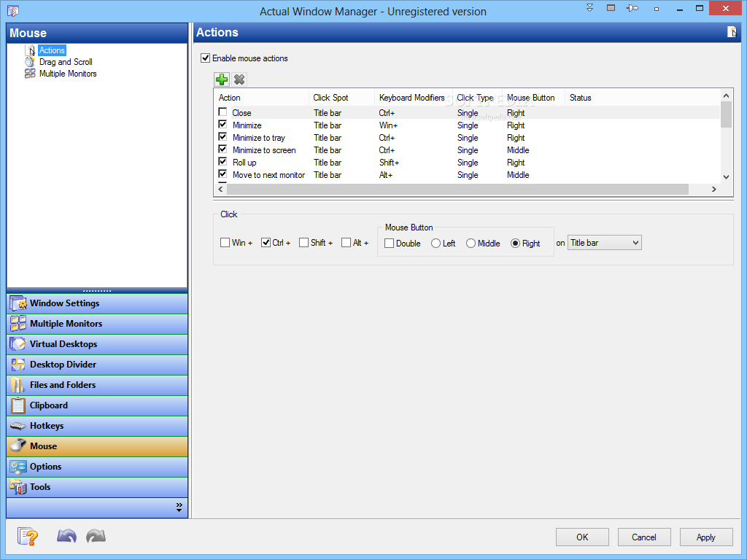Open Options section
747x560 pixels.
(97, 467)
